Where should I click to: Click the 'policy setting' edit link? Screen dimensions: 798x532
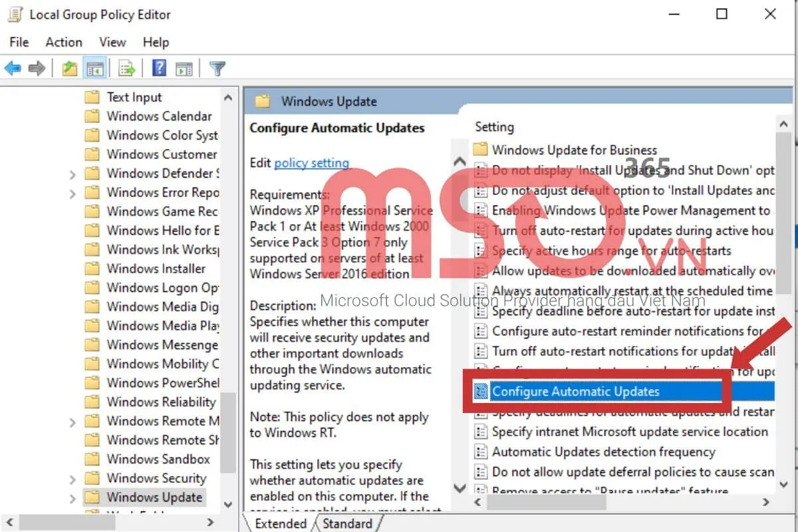311,163
